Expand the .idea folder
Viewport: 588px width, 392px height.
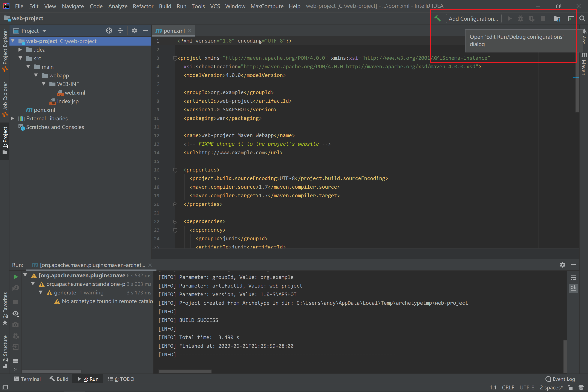[20, 50]
